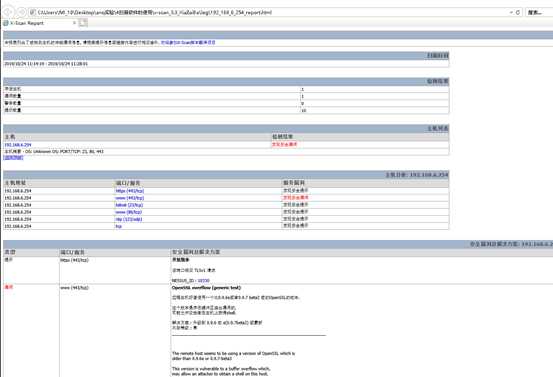Viewport: 553px width, 377px height.
Task: Open the tcp link in the last row
Action: 118,226
